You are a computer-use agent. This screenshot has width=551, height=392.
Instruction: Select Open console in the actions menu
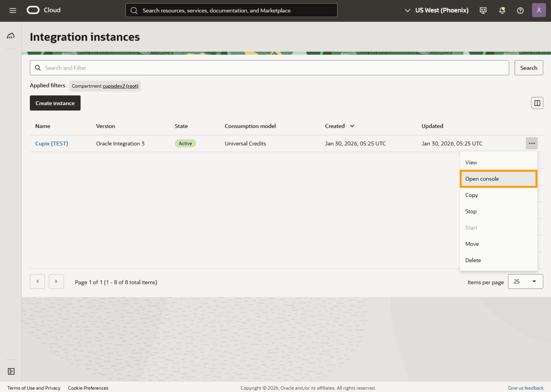tap(499, 179)
